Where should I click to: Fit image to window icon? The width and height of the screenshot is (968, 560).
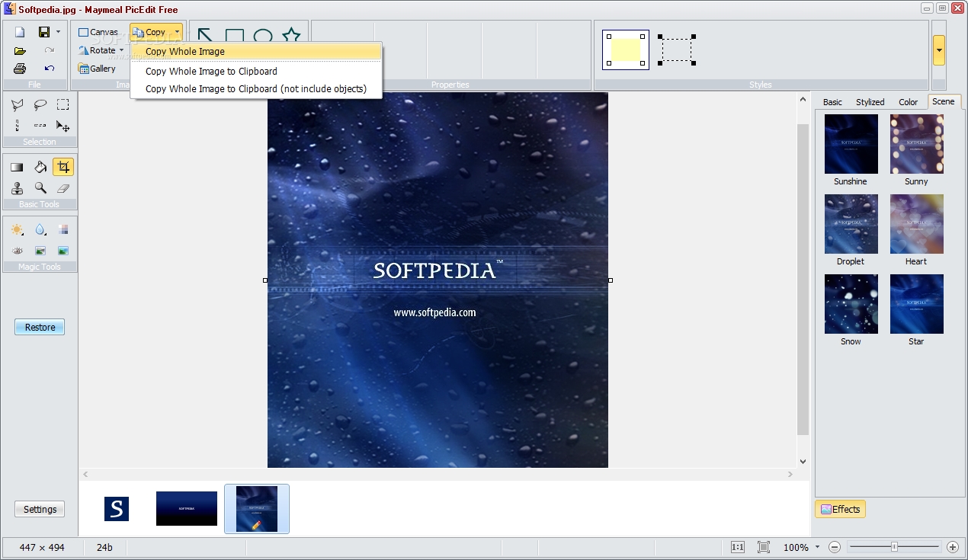(x=764, y=547)
